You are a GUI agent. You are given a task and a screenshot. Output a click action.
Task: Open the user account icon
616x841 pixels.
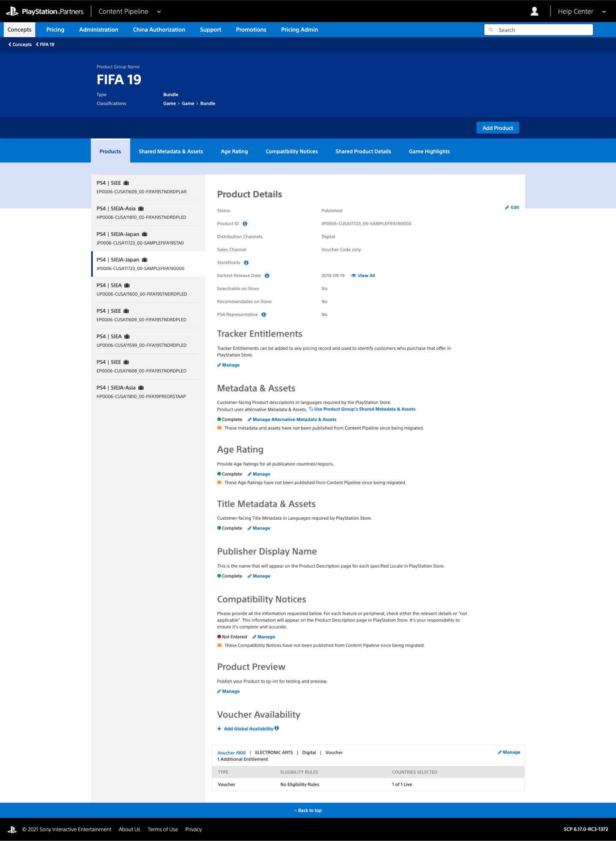[534, 12]
